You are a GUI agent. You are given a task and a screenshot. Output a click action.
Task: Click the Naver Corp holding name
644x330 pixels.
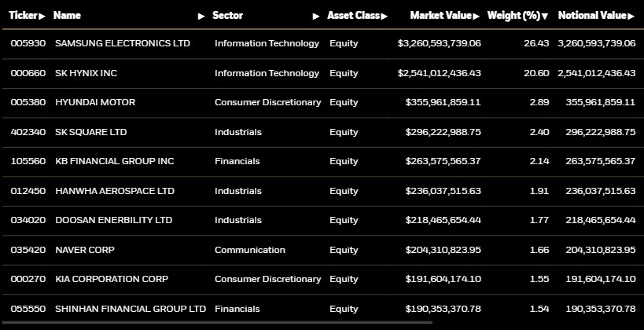click(84, 250)
